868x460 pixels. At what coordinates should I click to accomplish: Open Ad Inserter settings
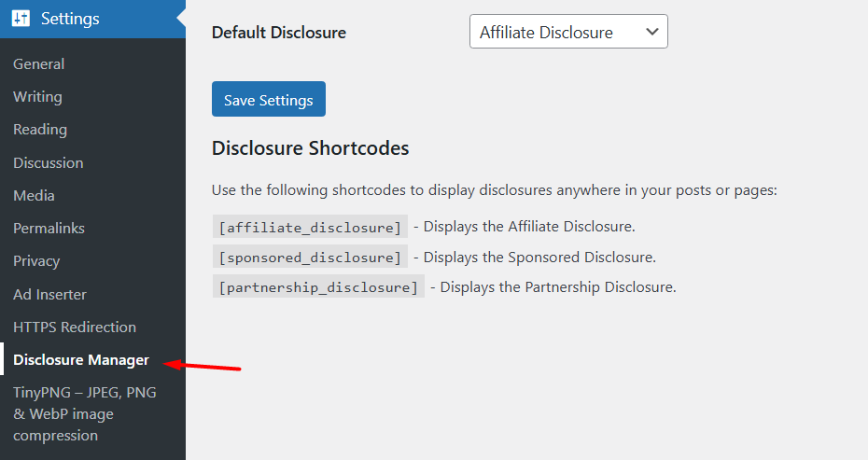49,295
